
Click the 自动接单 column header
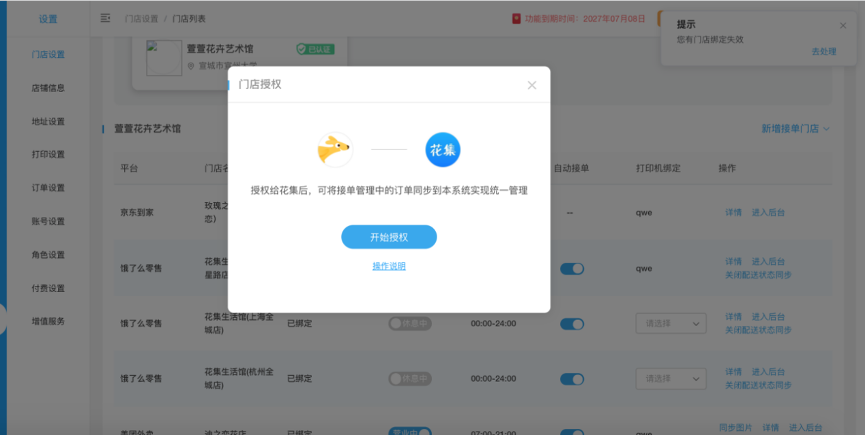(x=571, y=168)
